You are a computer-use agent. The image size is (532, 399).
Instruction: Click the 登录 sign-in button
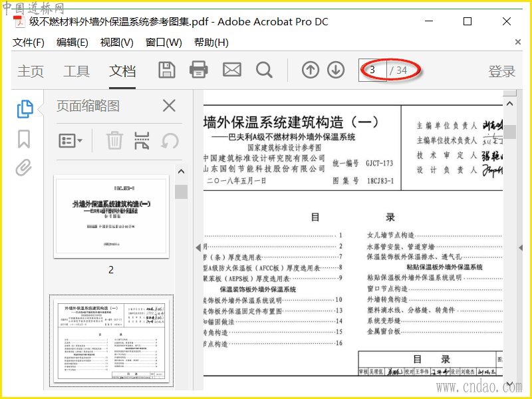(x=502, y=71)
